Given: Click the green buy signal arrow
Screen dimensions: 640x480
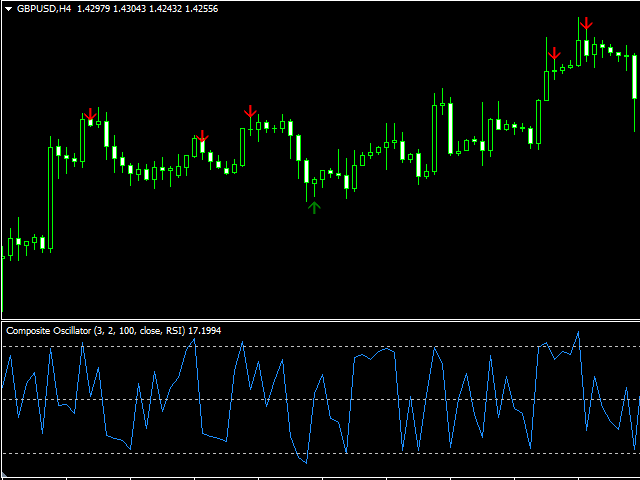Looking at the screenshot, I should (x=314, y=207).
